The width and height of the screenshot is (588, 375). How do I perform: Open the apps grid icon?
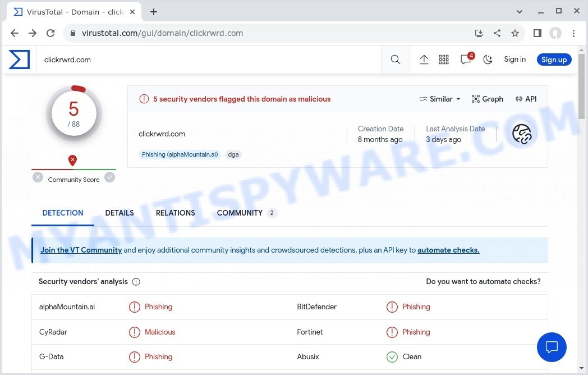(x=444, y=60)
